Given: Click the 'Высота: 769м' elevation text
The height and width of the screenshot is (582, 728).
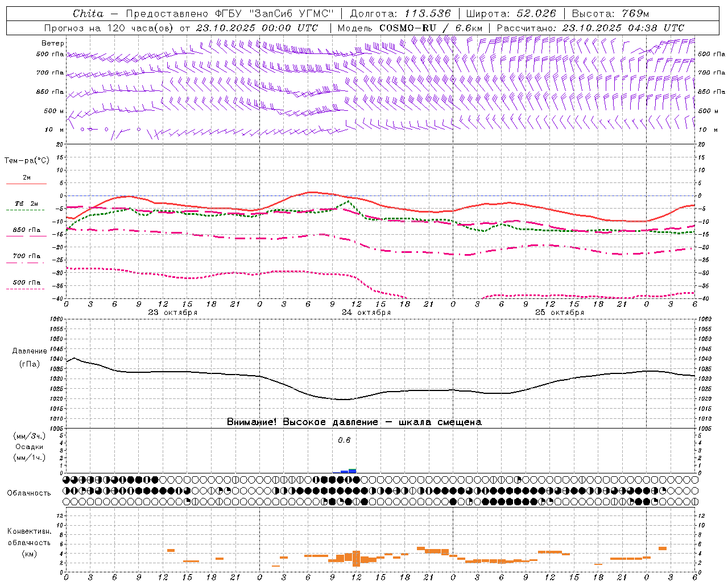Looking at the screenshot, I should tap(611, 14).
